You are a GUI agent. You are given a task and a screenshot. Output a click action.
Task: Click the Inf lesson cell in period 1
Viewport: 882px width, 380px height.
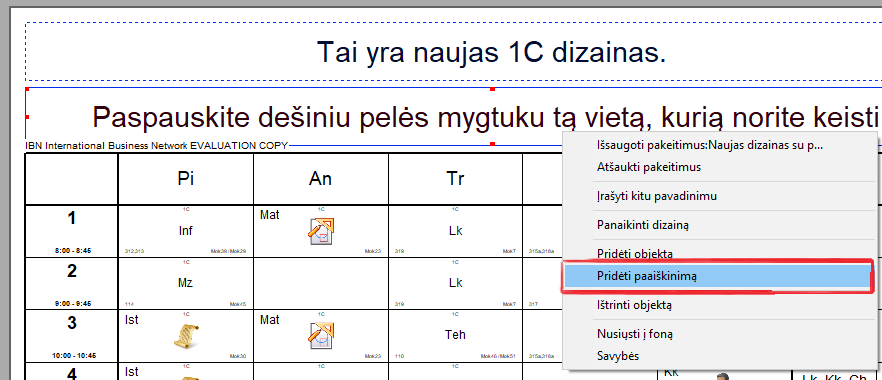[x=186, y=230]
